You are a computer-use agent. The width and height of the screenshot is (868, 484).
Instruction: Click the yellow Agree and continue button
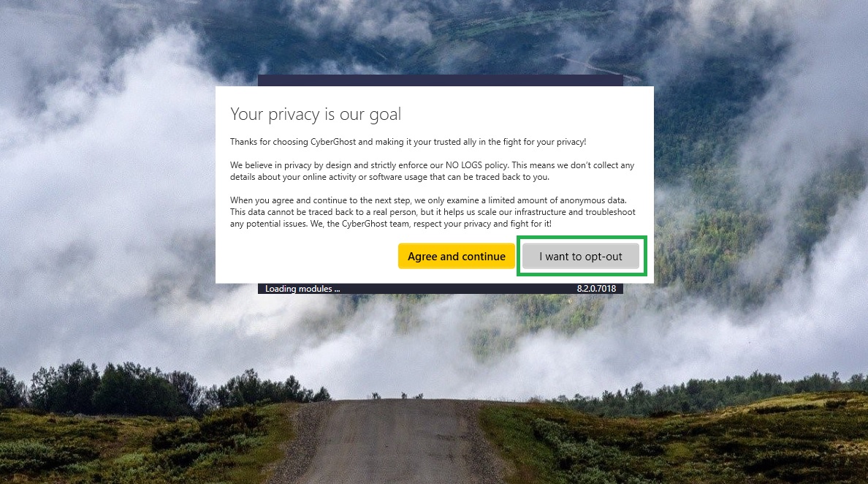point(456,257)
